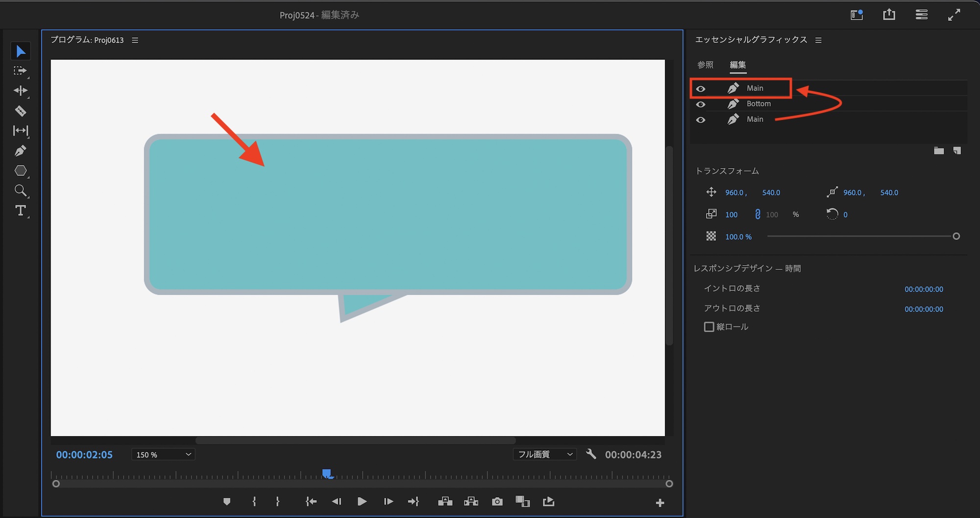This screenshot has height=518, width=980.
Task: Create new layer in Essential Graphics
Action: (956, 150)
